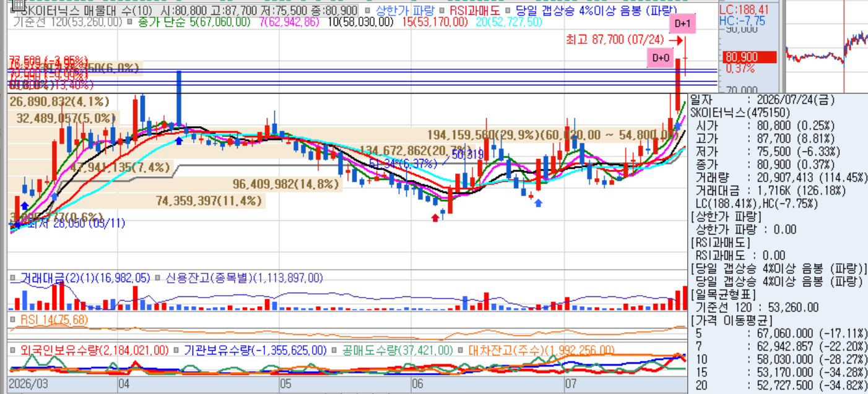Click the small square before 상한가 파랑

point(368,11)
